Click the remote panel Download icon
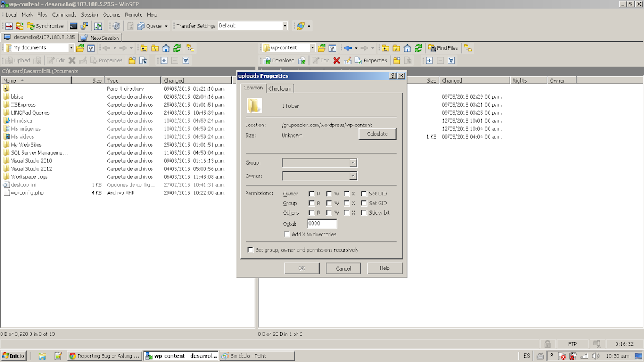The width and height of the screenshot is (644, 362). tap(279, 60)
